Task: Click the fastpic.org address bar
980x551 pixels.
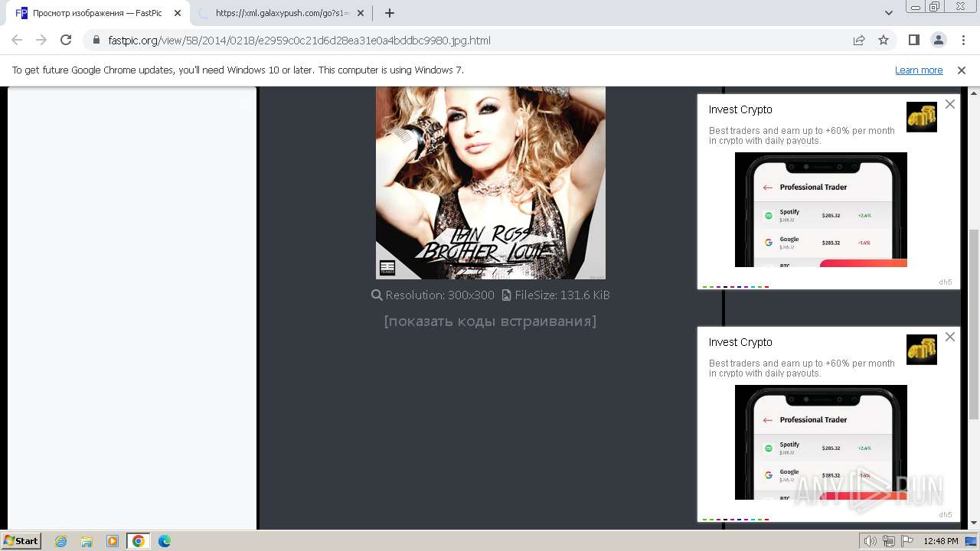Action: coord(467,41)
